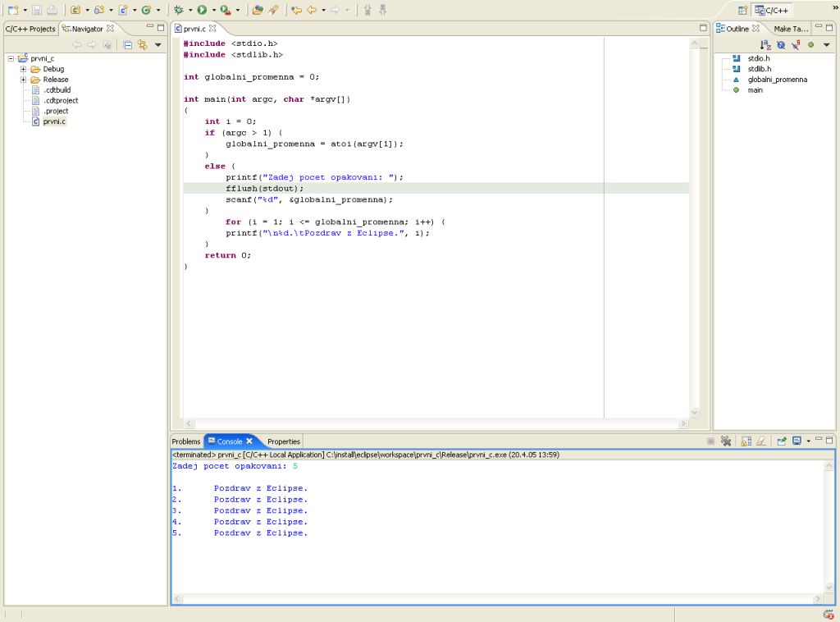Click the editor's horizontal scrollbar

(435, 424)
